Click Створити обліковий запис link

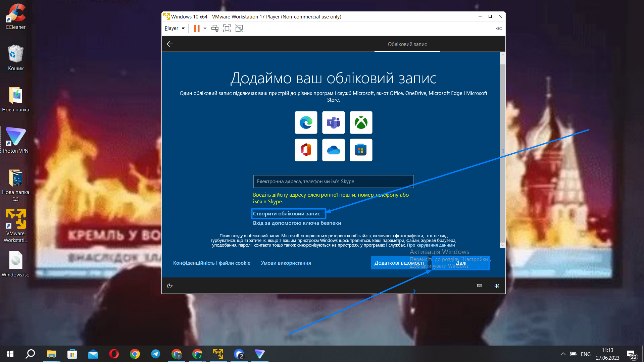tap(287, 214)
